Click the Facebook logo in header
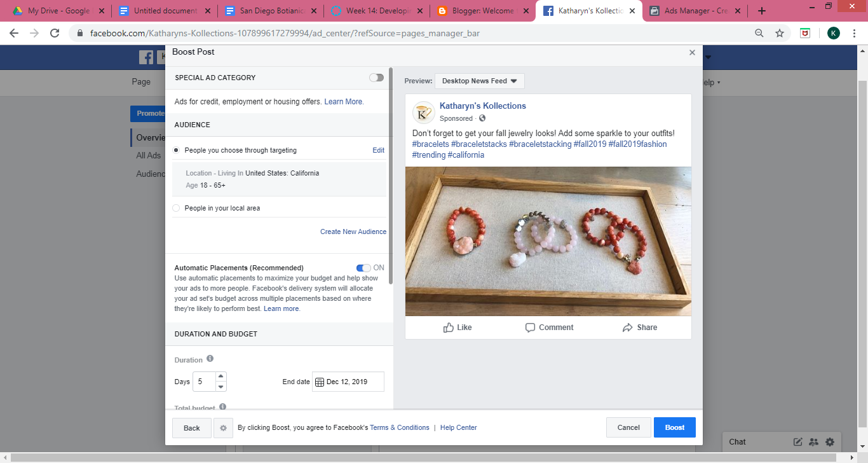 coord(146,57)
